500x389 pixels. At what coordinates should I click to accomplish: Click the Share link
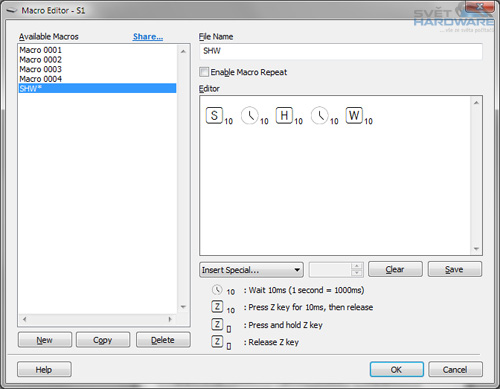148,37
